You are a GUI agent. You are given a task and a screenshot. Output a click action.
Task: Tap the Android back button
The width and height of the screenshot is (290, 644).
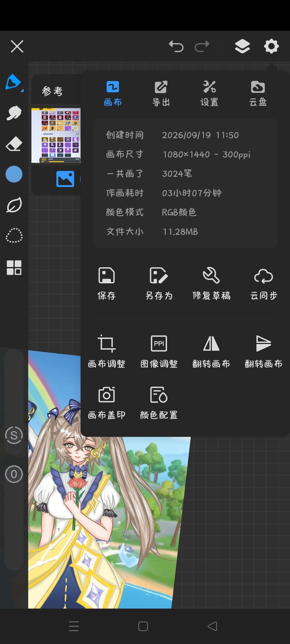tap(212, 626)
